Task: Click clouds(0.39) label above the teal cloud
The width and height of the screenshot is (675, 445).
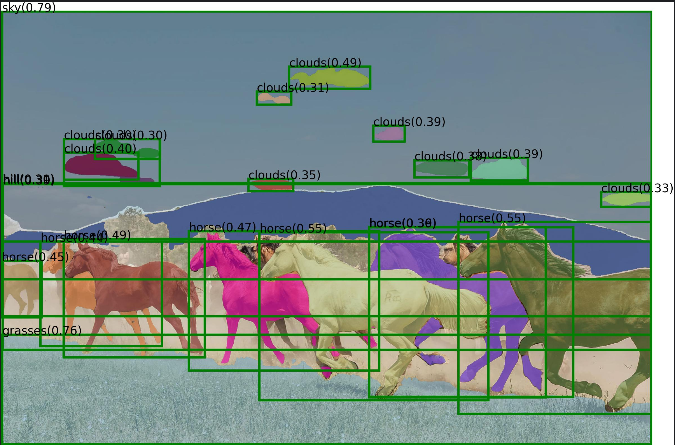Action: 508,154
